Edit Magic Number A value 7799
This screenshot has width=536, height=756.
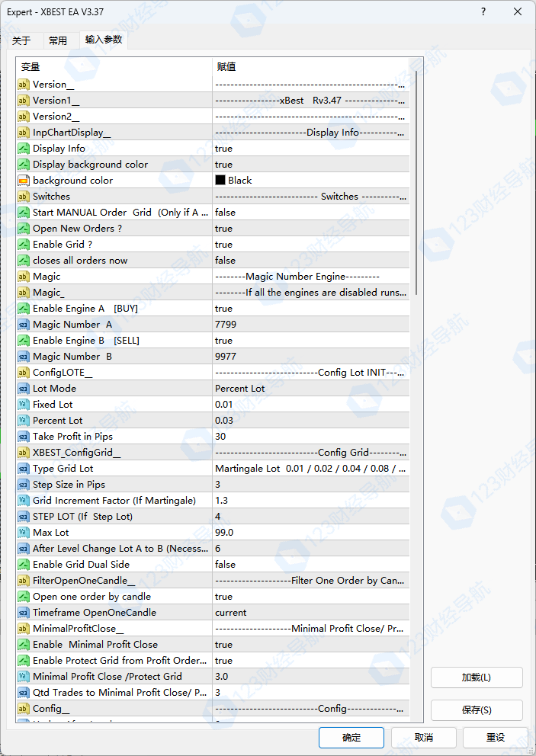point(310,325)
